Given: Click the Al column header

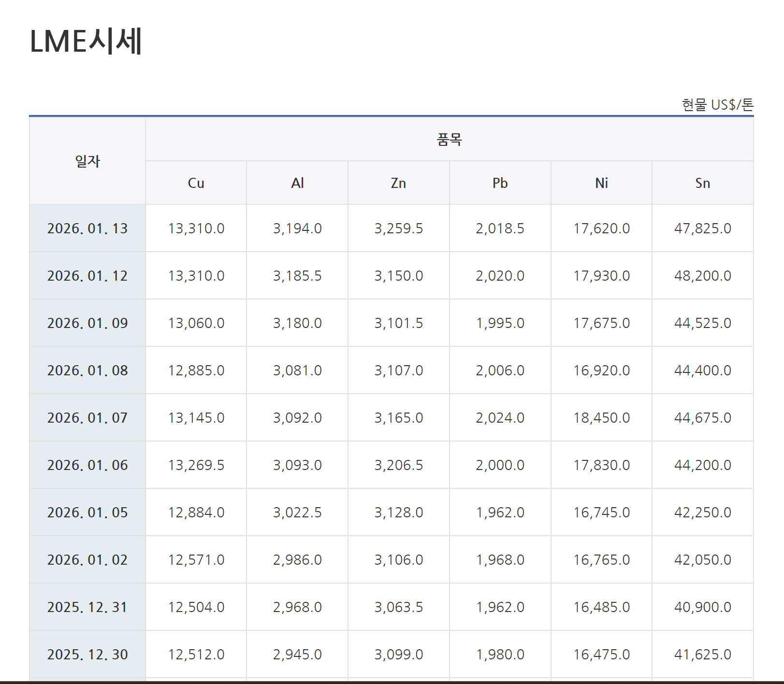Looking at the screenshot, I should pyautogui.click(x=297, y=183).
